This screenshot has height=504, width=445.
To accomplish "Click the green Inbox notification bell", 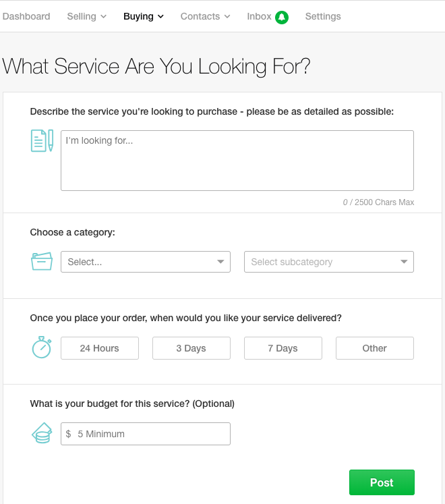I will [x=282, y=17].
